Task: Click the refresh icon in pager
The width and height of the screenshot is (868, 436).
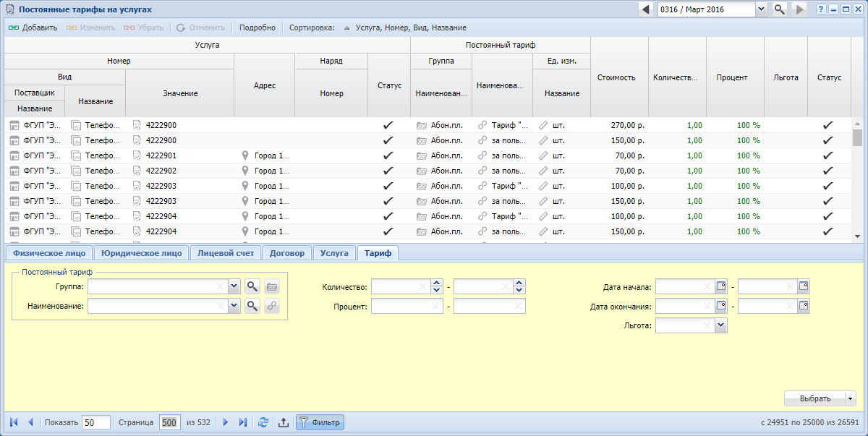Action: coord(263,422)
